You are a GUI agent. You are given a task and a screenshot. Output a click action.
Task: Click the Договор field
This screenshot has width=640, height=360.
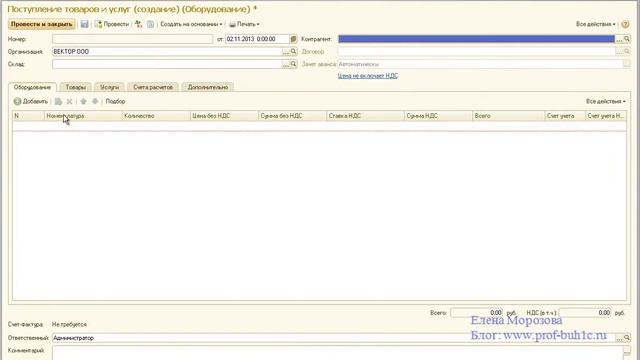click(x=476, y=52)
